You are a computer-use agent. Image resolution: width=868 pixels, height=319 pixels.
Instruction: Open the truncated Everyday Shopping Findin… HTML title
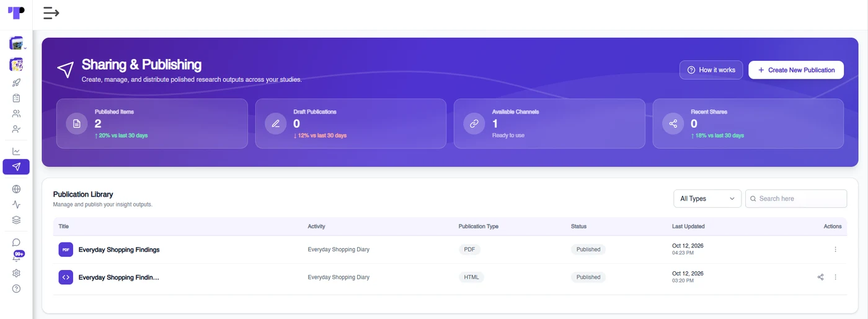(118, 277)
